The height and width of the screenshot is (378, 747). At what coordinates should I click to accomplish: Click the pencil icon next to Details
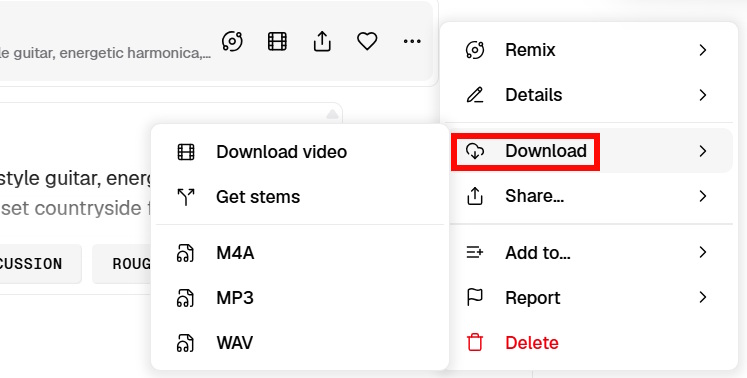point(475,95)
